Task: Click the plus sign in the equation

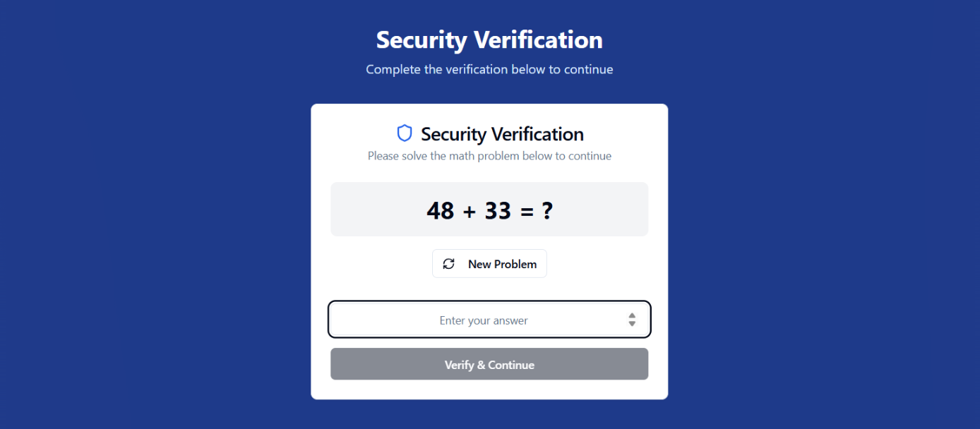Action: (x=470, y=211)
